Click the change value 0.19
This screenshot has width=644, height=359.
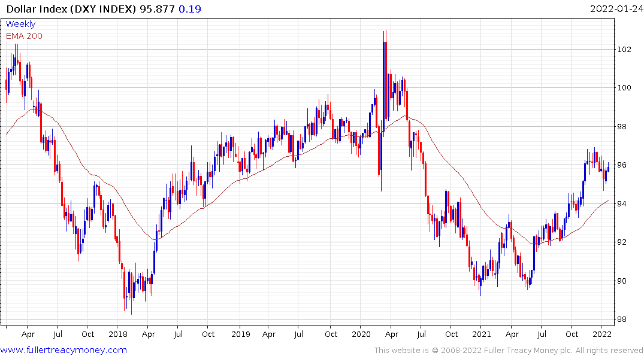coord(190,8)
